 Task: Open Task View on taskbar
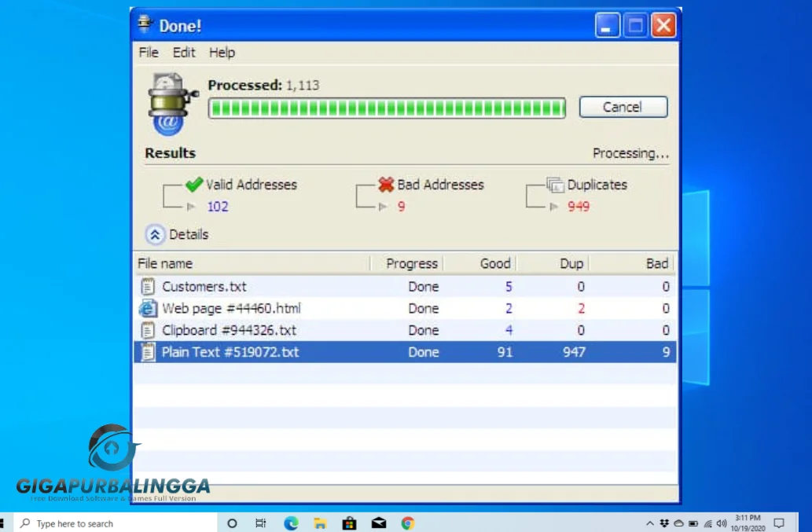[x=260, y=523]
